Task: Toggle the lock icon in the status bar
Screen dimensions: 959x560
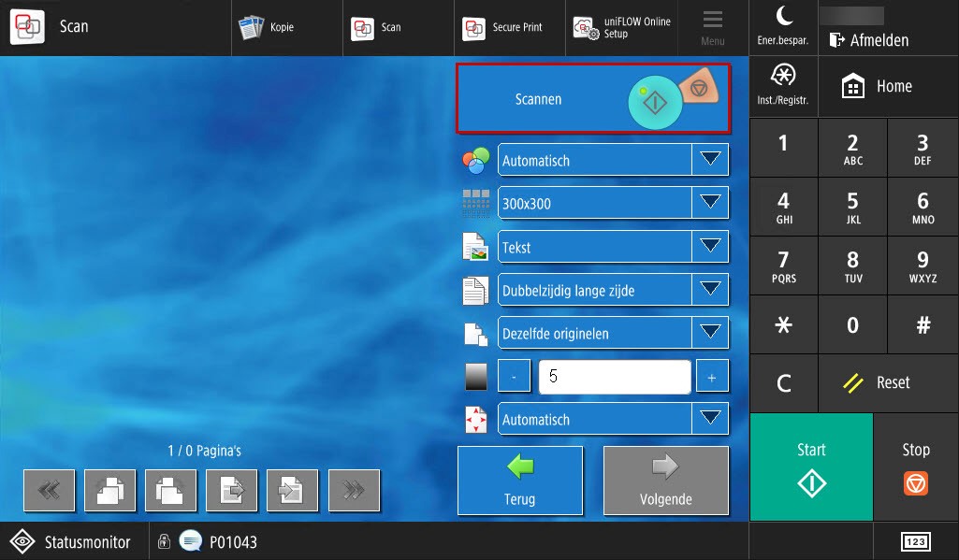Action: pyautogui.click(x=164, y=540)
